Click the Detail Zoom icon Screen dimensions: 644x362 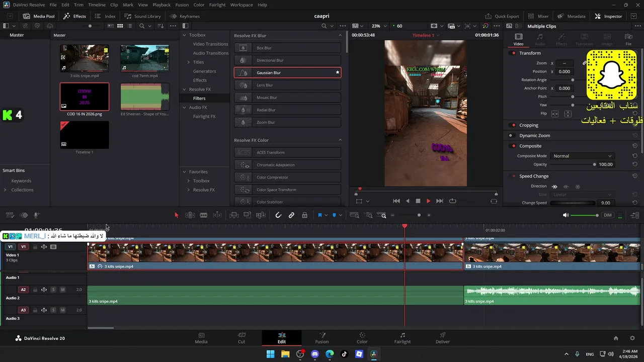(369, 215)
